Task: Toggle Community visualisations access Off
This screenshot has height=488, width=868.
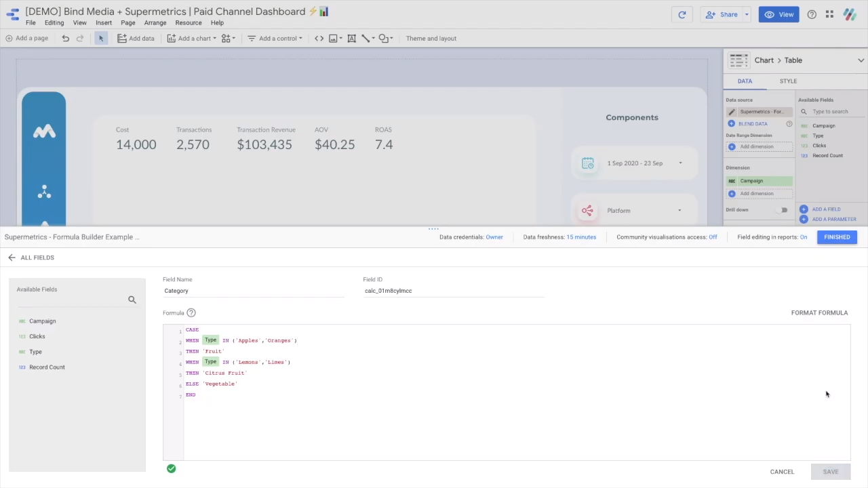Action: click(713, 237)
